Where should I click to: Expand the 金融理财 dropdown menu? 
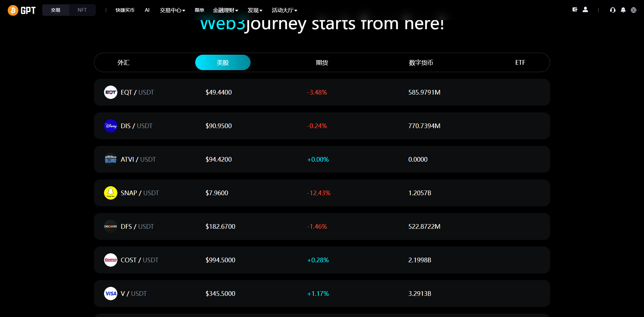click(225, 10)
